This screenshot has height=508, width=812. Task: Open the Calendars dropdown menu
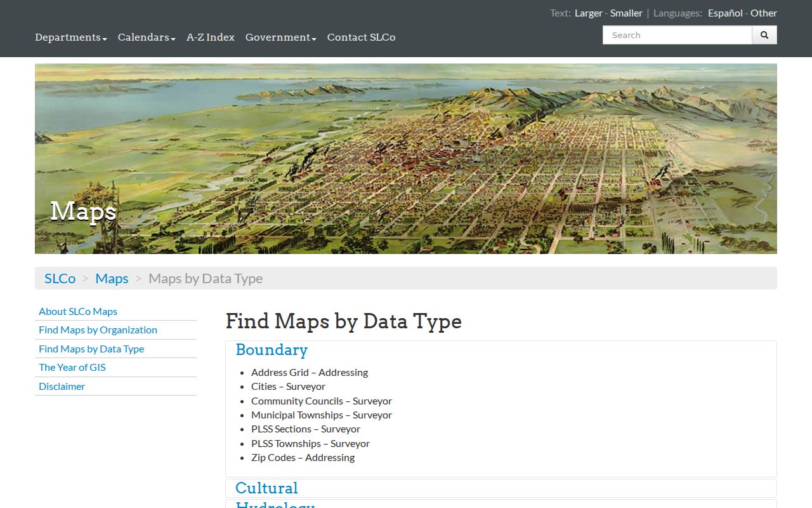coord(147,37)
